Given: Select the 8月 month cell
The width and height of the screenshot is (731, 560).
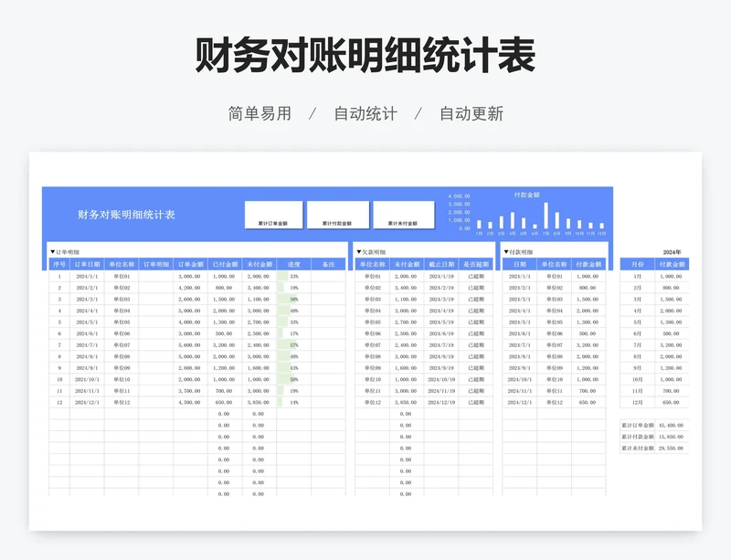Looking at the screenshot, I should point(637,356).
